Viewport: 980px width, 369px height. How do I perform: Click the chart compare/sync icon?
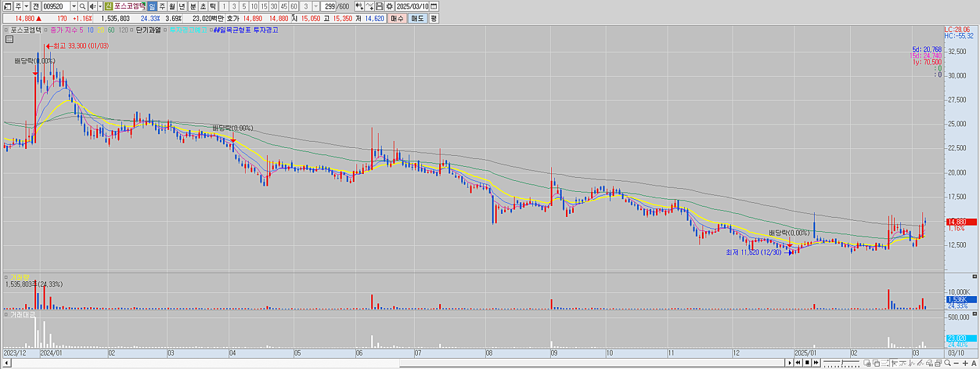360,6
